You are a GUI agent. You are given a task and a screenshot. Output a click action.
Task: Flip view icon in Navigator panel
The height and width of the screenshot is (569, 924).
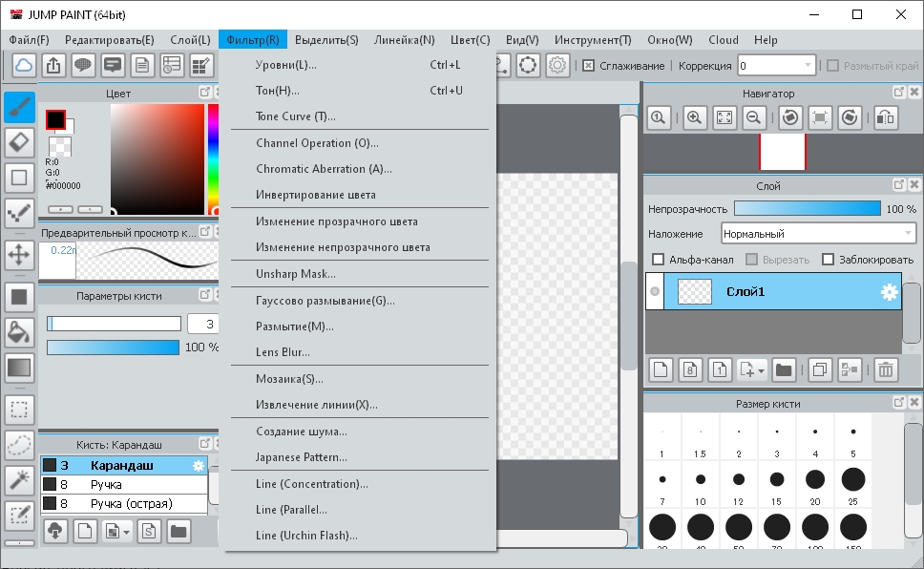tap(886, 117)
